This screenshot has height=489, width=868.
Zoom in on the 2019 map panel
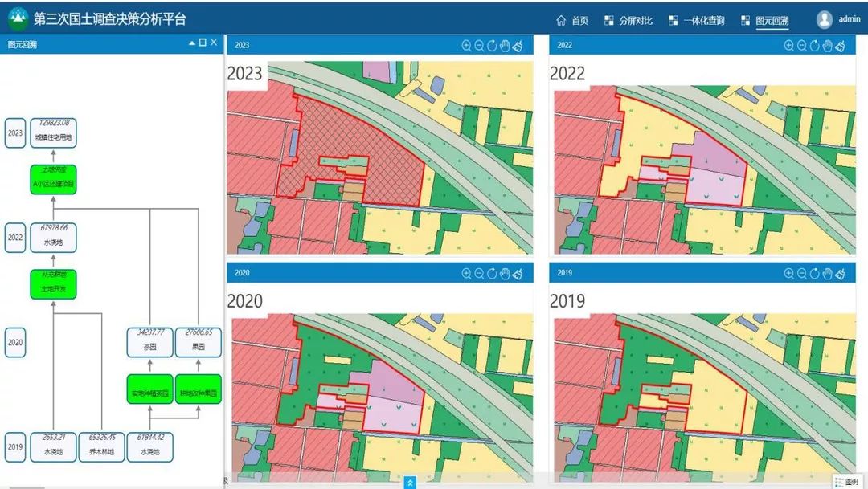(789, 273)
